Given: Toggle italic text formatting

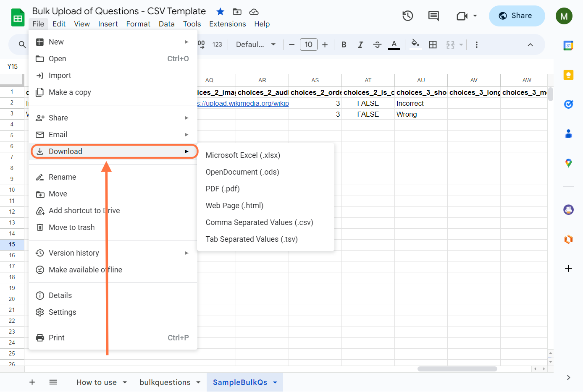Looking at the screenshot, I should tap(360, 44).
